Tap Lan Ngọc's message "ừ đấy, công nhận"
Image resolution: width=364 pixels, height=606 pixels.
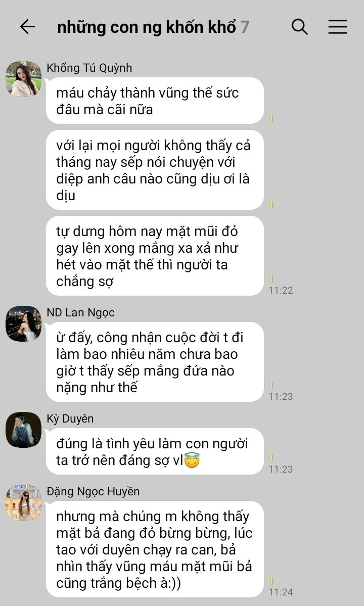pos(155,362)
